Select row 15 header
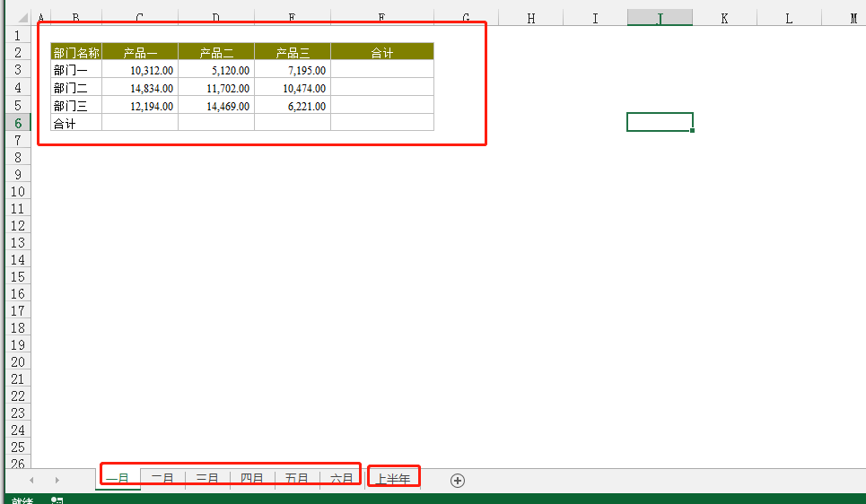The image size is (866, 504). click(x=18, y=276)
